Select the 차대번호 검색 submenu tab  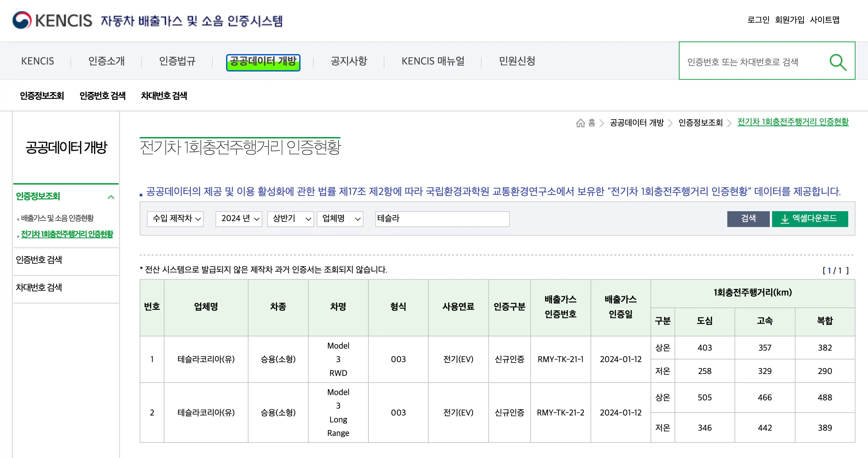pos(164,96)
